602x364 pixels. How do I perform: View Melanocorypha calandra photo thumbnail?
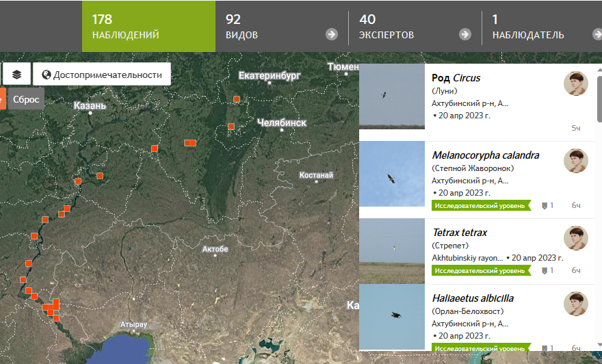392,174
